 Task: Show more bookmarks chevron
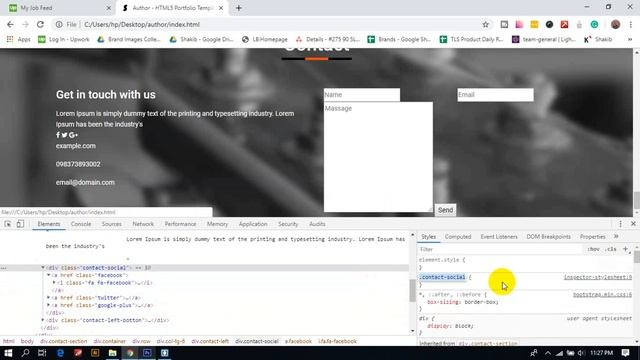click(630, 39)
